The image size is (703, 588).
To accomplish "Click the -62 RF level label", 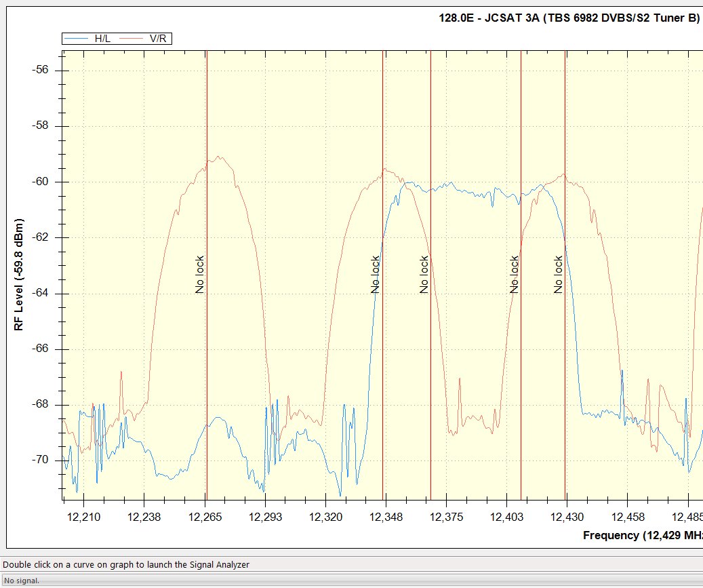I will pos(40,237).
